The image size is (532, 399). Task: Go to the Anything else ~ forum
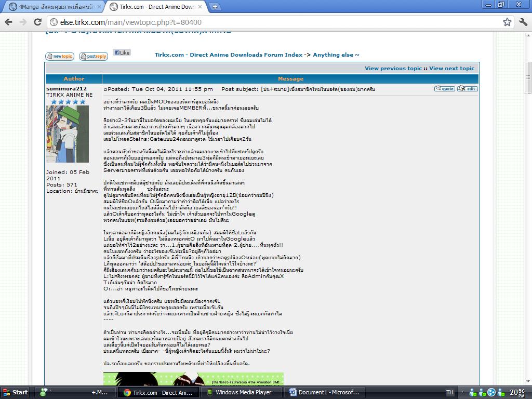pos(336,55)
